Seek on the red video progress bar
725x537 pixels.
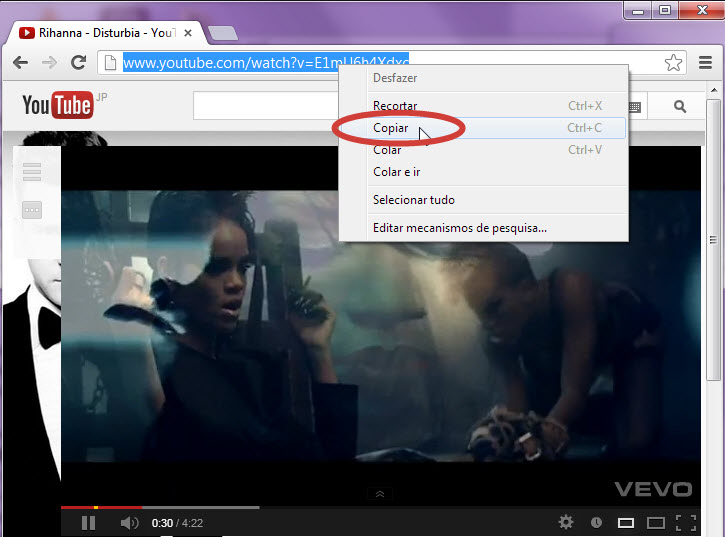click(101, 507)
